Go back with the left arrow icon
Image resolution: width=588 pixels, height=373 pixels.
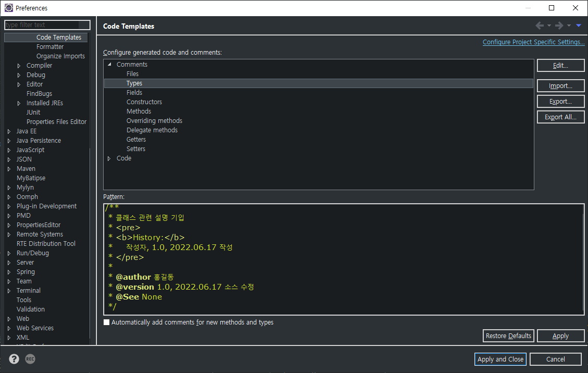(x=540, y=26)
